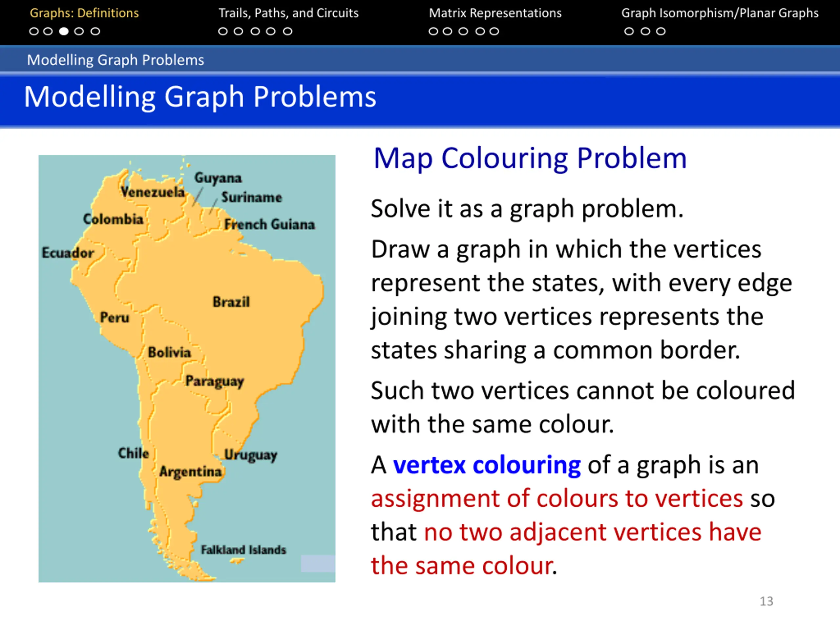Screen dimensions: 840x630
Task: Click the Chile label on the map
Action: [x=134, y=453]
